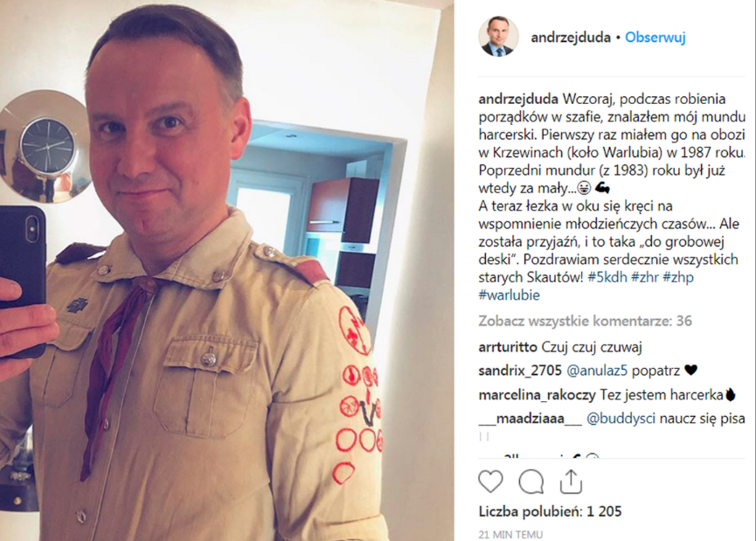The width and height of the screenshot is (756, 541).
Task: Expand all comments: Zobacz wszystkie komentarze
Action: [x=585, y=321]
